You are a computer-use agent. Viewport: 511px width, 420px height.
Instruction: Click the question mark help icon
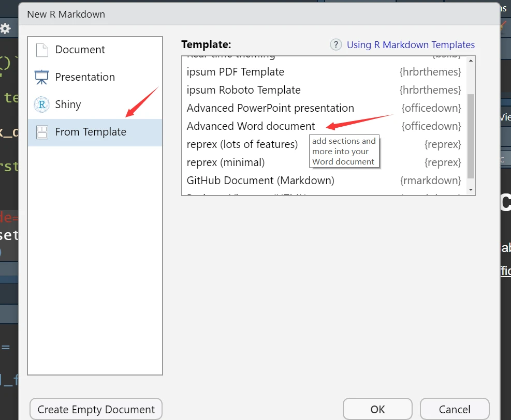click(x=336, y=45)
